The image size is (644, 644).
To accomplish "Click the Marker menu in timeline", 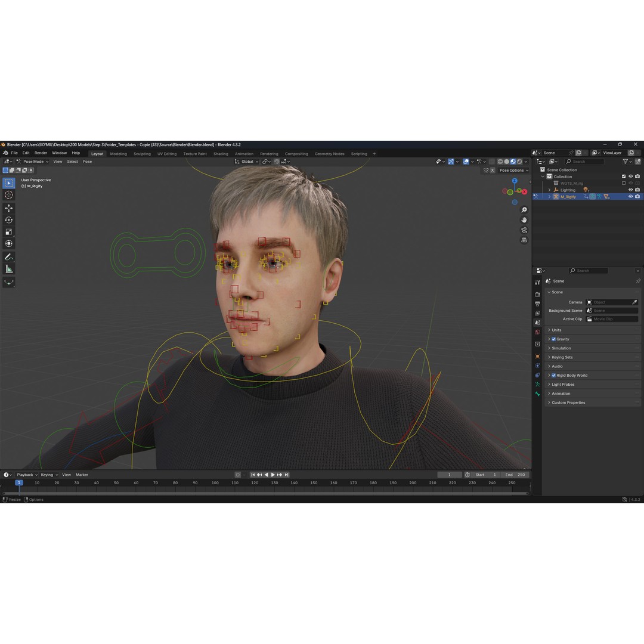I will pos(82,475).
